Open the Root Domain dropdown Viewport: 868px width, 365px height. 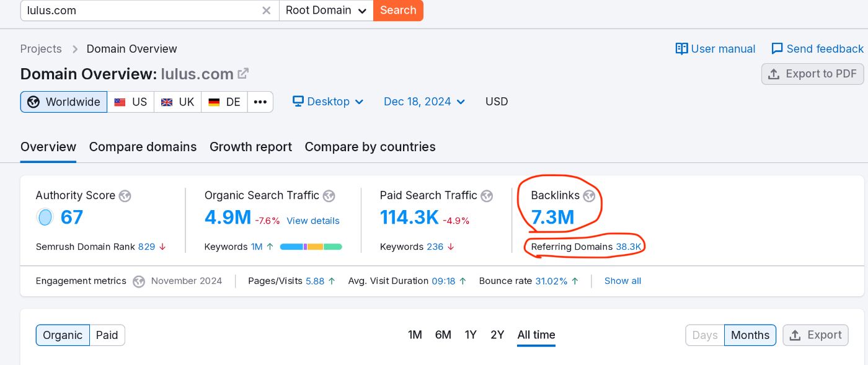coord(325,10)
